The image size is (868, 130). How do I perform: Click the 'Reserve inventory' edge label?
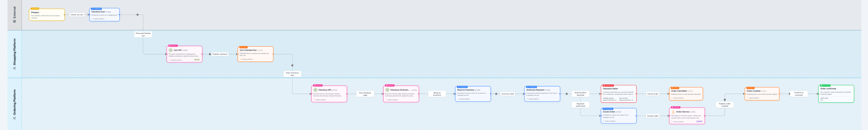(437, 94)
